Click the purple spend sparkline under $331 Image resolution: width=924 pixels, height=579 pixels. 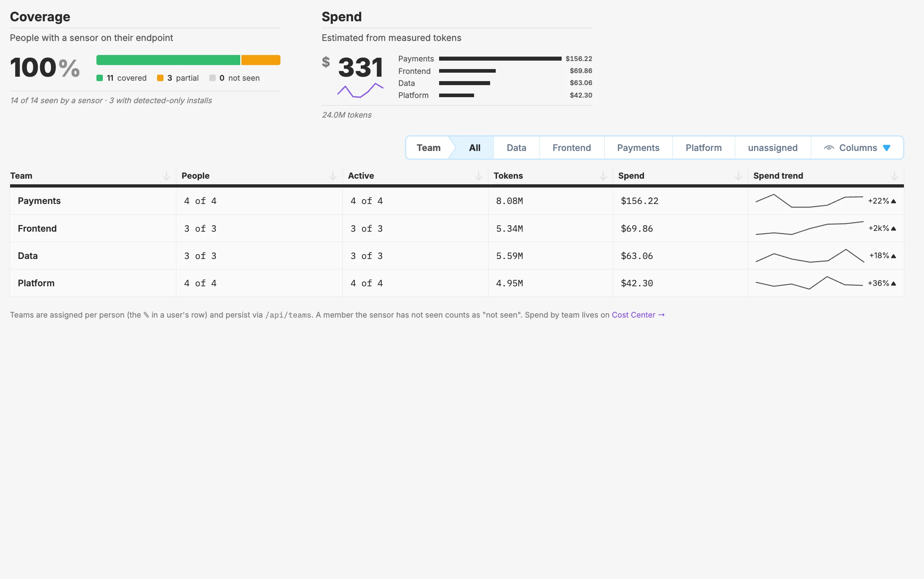point(360,90)
